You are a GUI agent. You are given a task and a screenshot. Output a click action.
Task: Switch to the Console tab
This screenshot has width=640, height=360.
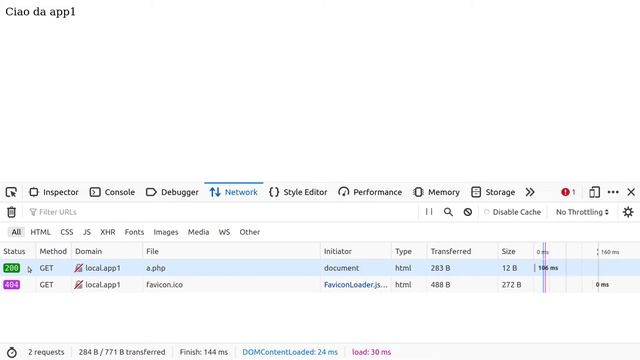[x=112, y=192]
